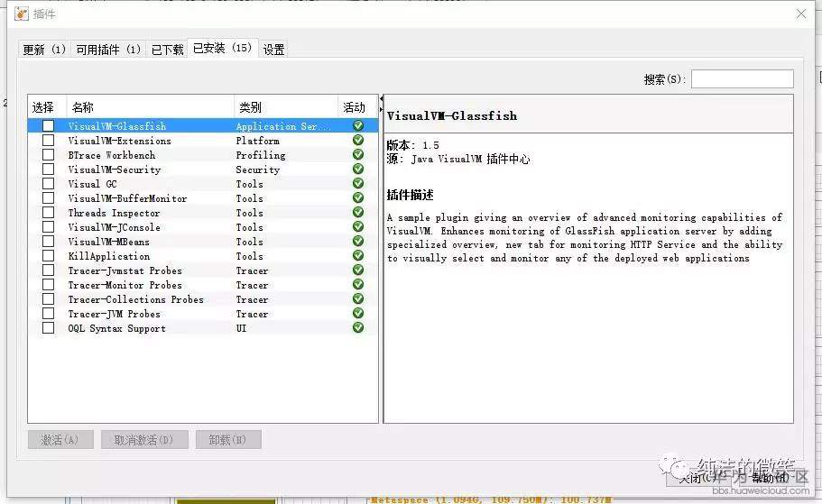Sort by the 活动 column header

(x=357, y=107)
